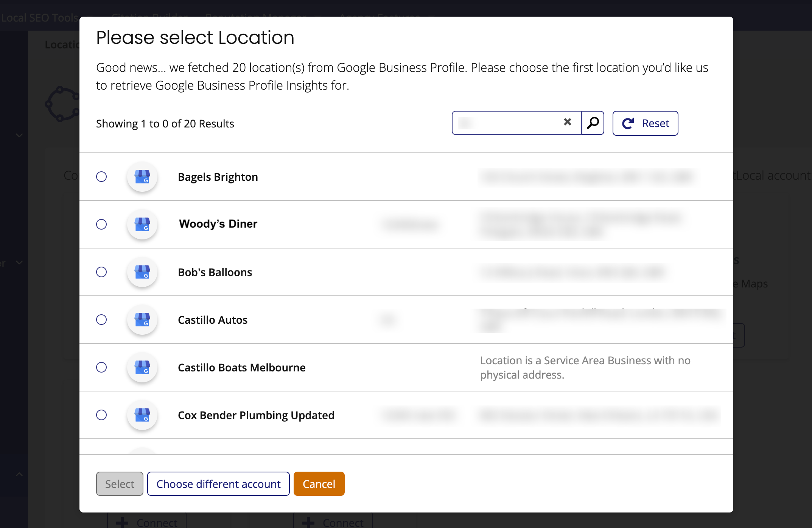Pick the Castillo Autos radio button
Image resolution: width=812 pixels, height=528 pixels.
(x=101, y=320)
